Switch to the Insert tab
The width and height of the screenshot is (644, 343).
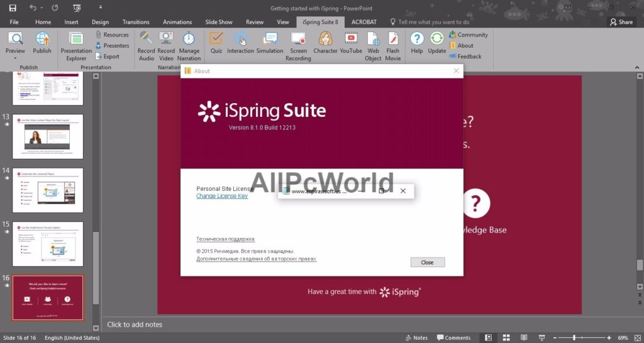[x=71, y=22]
